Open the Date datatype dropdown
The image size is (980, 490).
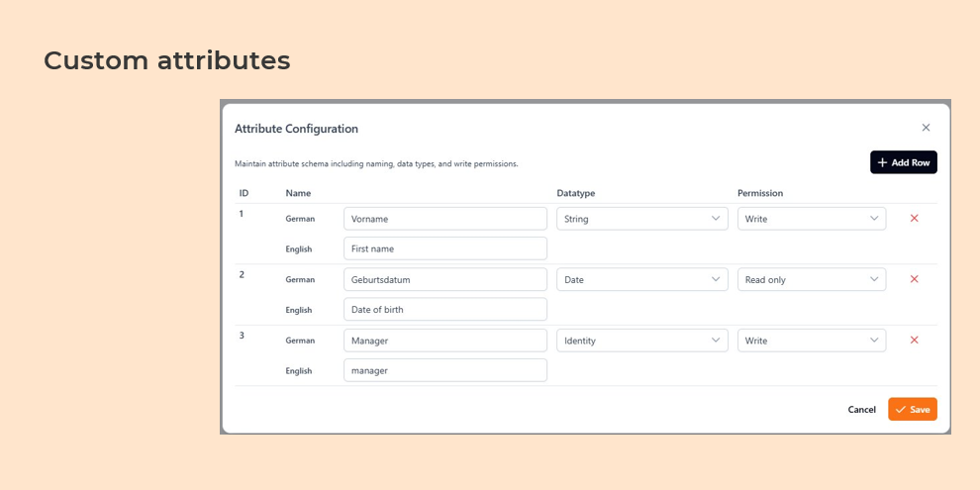(x=642, y=279)
